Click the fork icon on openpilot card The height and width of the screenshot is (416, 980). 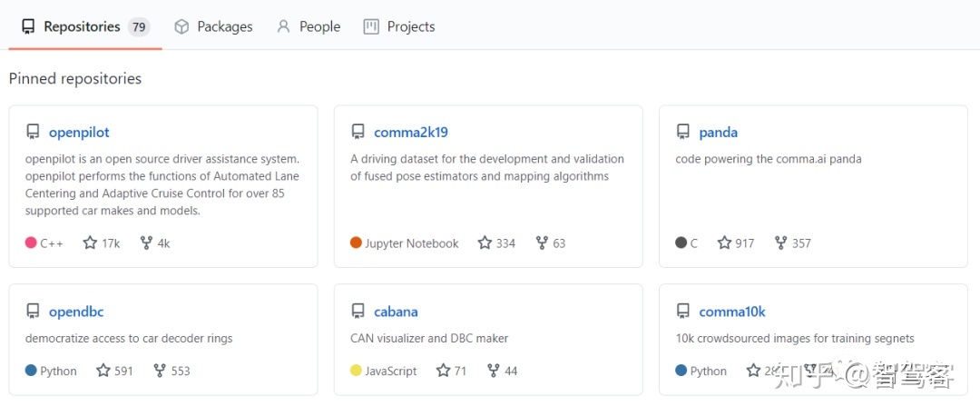coord(146,243)
